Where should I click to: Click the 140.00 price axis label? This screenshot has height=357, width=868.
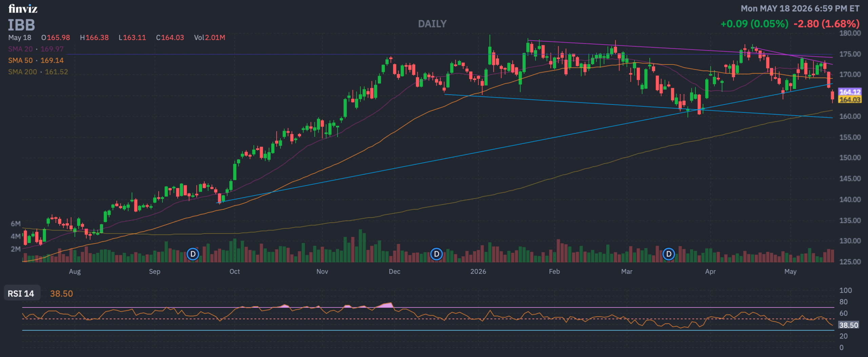click(x=850, y=200)
